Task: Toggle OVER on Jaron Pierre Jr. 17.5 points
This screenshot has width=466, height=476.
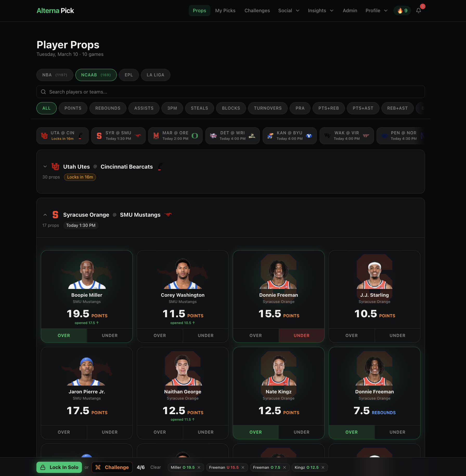Action: 64,432
